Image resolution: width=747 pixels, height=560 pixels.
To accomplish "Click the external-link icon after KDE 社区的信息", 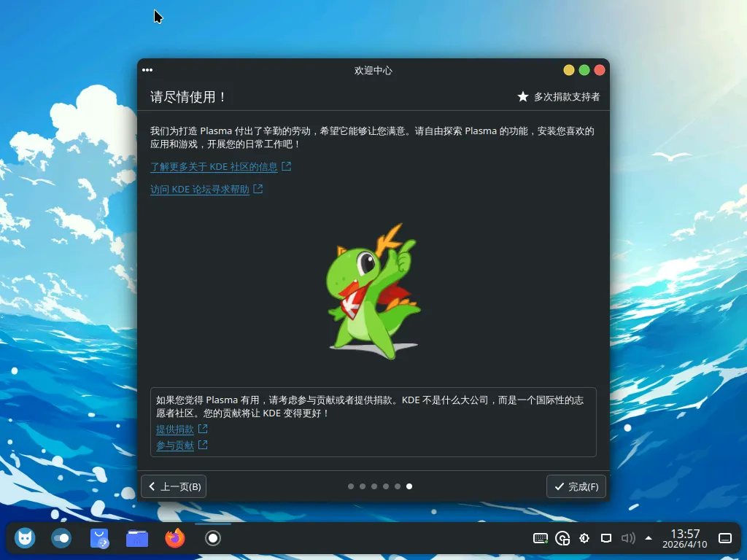I will (286, 166).
